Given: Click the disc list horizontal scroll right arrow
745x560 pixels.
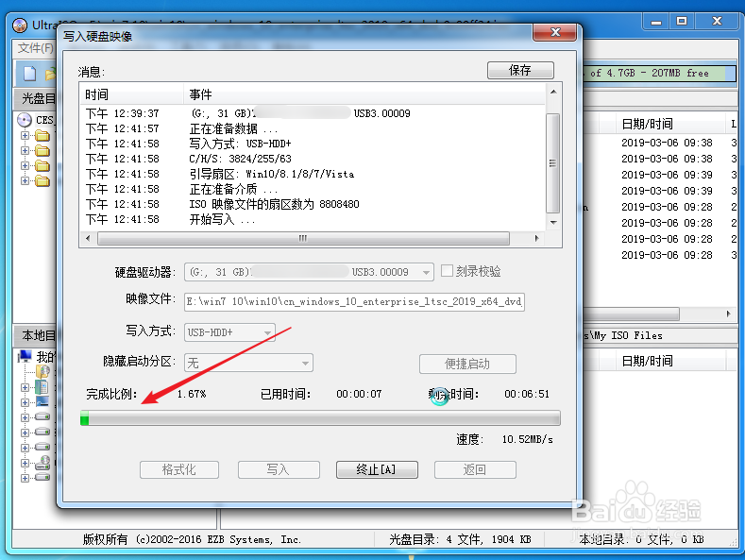Looking at the screenshot, I should pyautogui.click(x=728, y=314).
